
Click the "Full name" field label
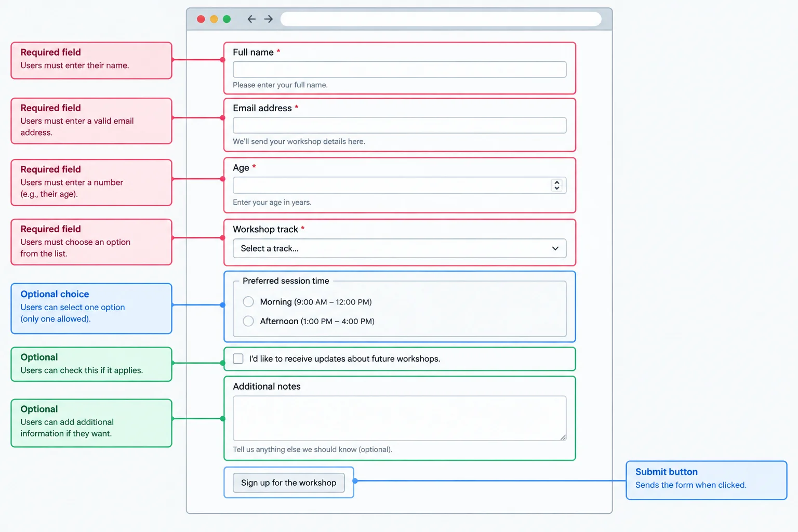(x=253, y=52)
